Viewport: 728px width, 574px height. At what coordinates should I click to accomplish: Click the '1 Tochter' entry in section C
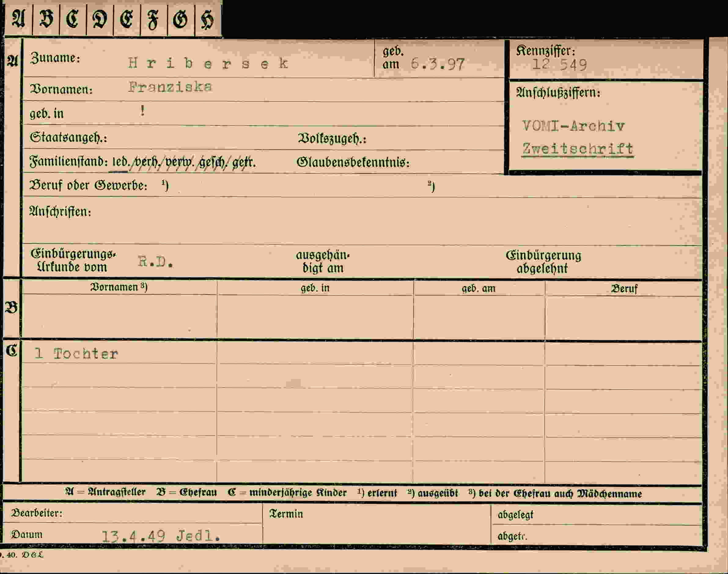pos(77,354)
